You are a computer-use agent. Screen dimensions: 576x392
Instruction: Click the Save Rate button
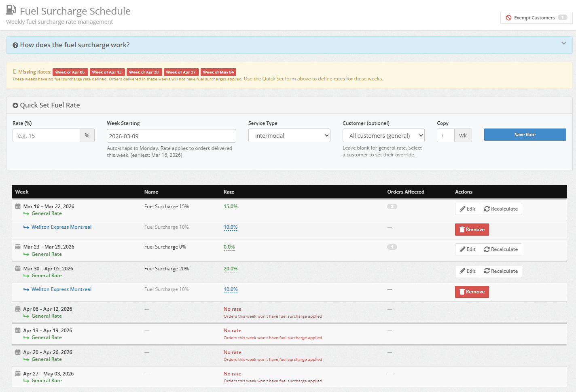point(525,135)
